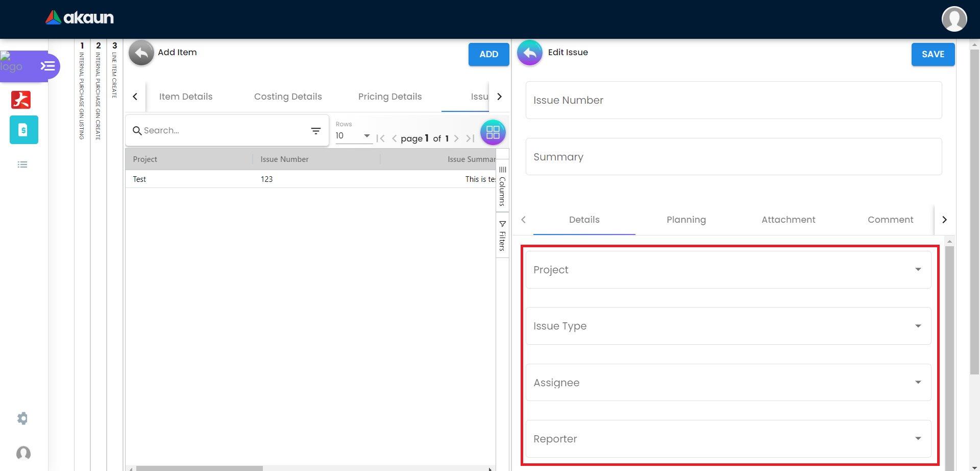Image resolution: width=980 pixels, height=471 pixels.
Task: Click the user profile avatar in header
Action: 954,19
